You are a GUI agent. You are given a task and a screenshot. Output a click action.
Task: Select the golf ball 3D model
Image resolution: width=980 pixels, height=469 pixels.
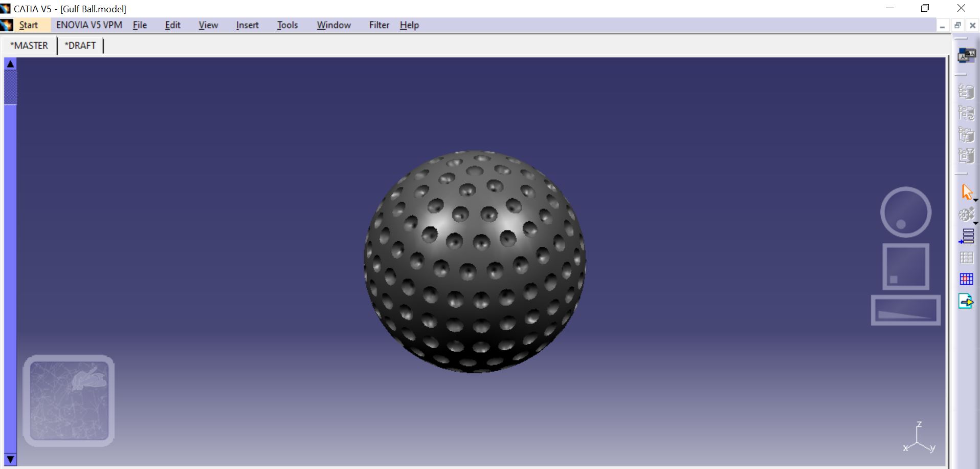(475, 262)
